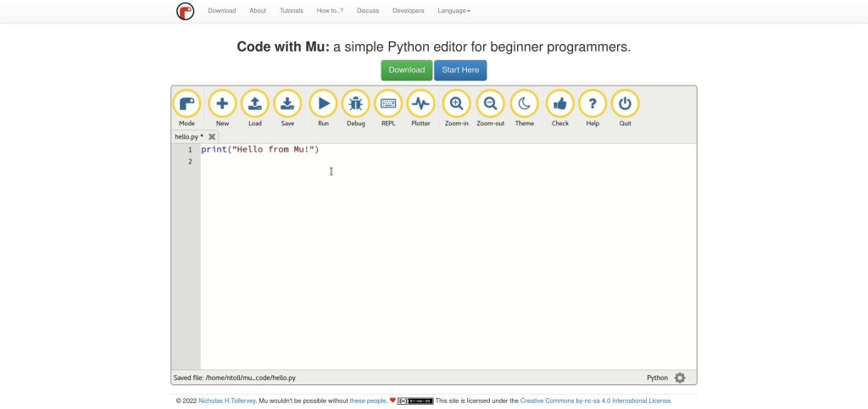Run the script with the Run icon

[323, 104]
